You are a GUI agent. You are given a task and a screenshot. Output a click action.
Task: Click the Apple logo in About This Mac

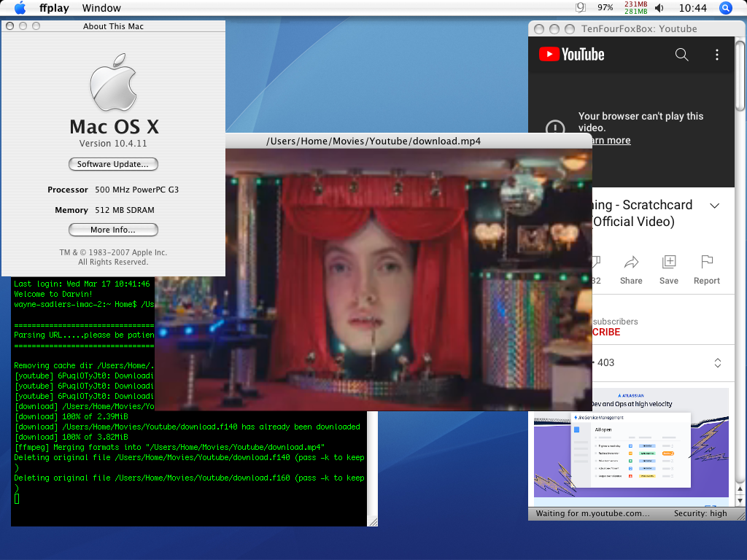coord(113,82)
